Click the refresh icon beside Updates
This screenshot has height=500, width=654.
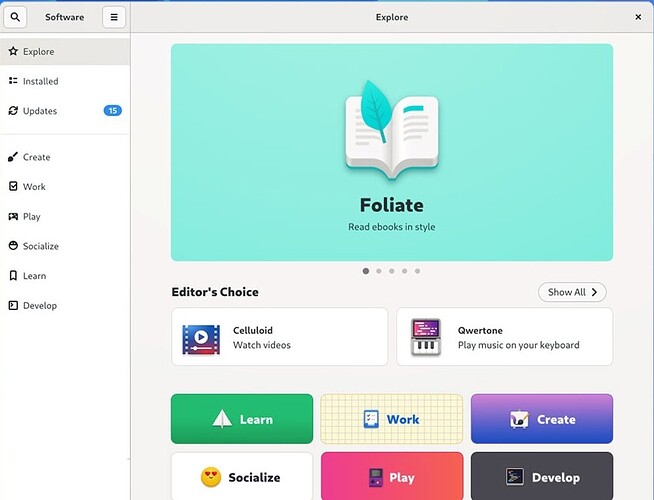[x=13, y=111]
